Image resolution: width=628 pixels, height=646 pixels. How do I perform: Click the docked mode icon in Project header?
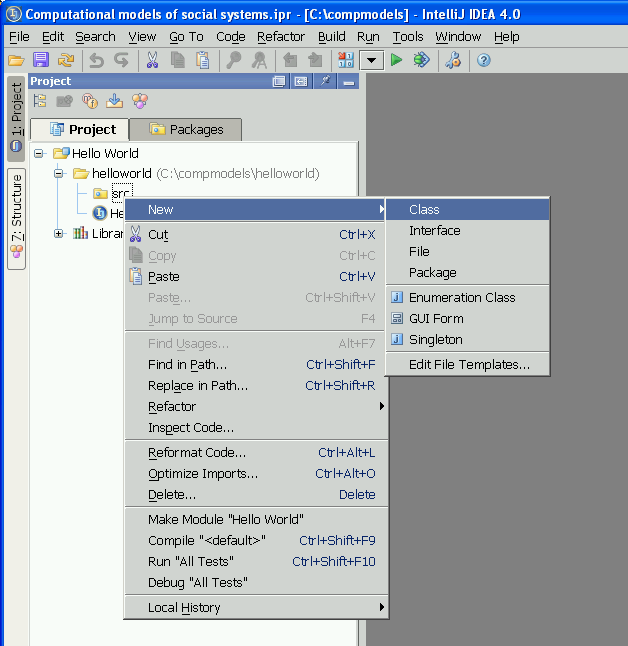pos(301,82)
